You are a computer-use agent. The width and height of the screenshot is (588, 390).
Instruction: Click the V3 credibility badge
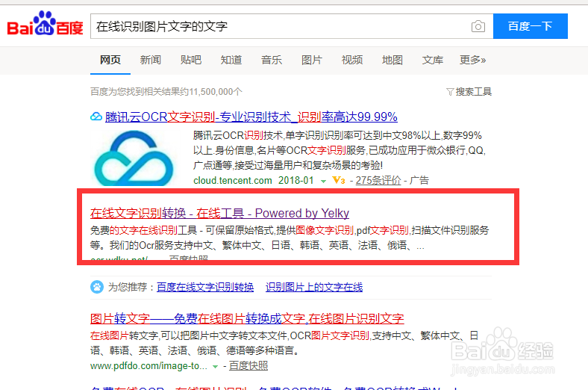339,181
